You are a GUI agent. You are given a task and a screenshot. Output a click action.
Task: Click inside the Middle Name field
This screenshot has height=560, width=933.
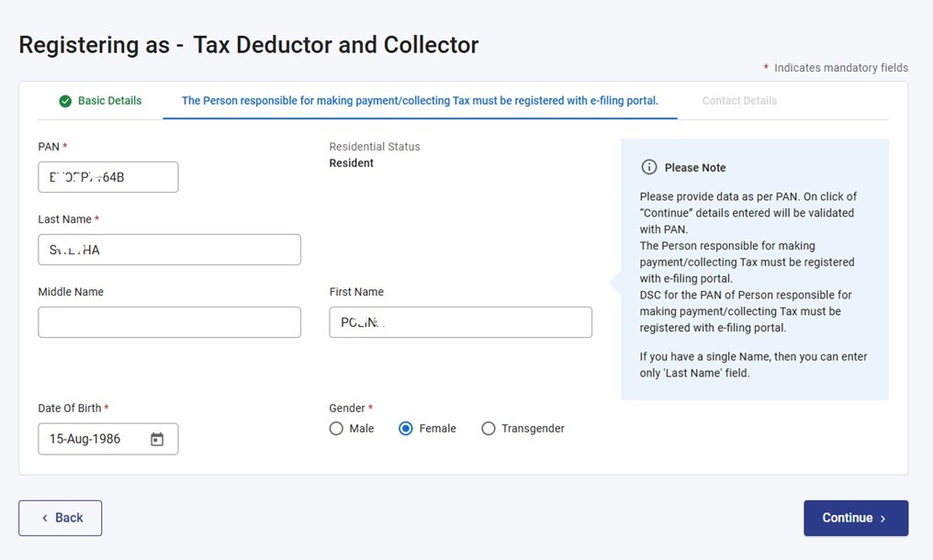click(x=169, y=321)
